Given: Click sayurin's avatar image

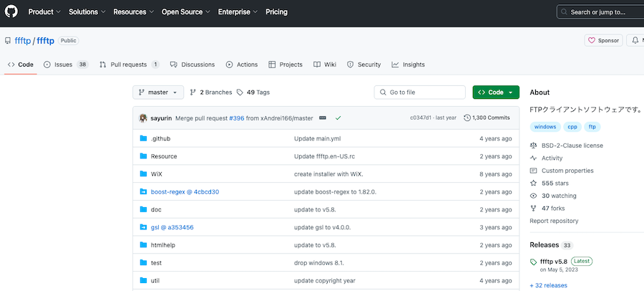Looking at the screenshot, I should pos(143,118).
